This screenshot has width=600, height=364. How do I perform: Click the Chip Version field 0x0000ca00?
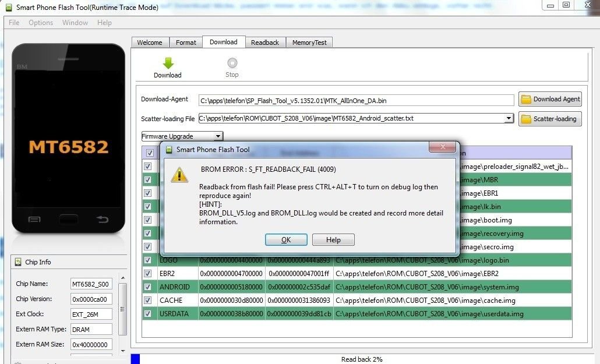point(91,299)
